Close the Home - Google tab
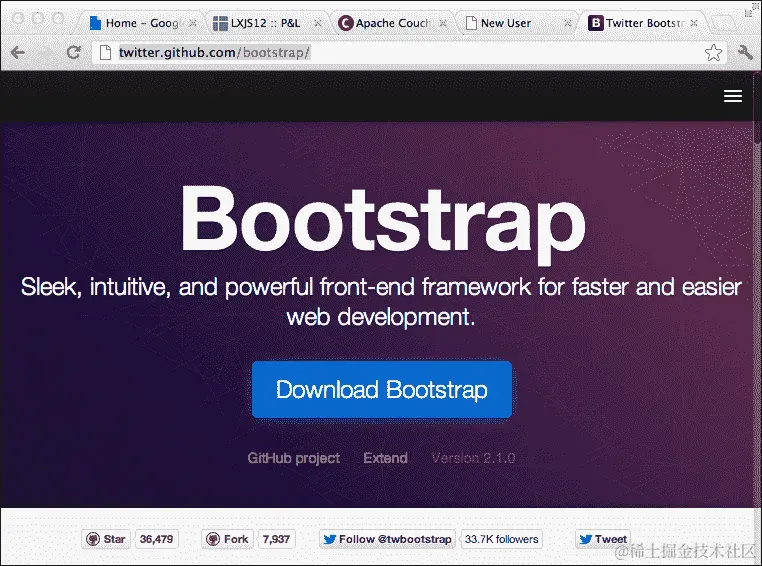Viewport: 762px width, 566px height. [193, 23]
